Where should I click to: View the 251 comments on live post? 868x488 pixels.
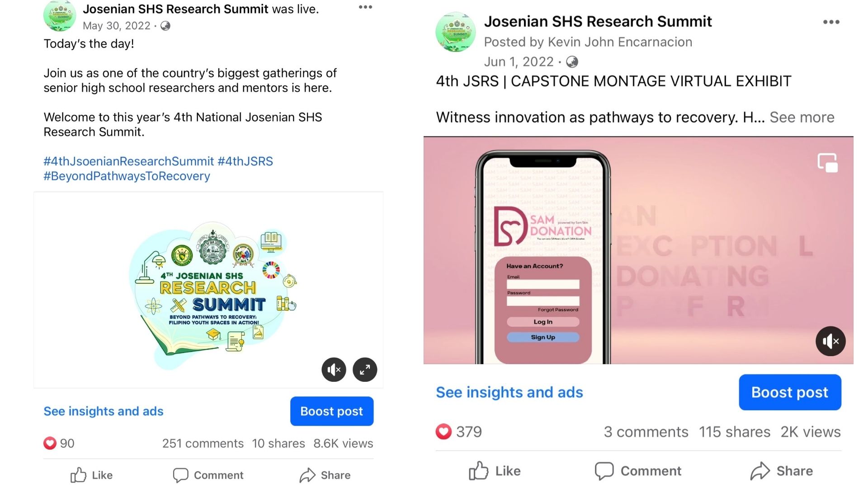point(203,443)
